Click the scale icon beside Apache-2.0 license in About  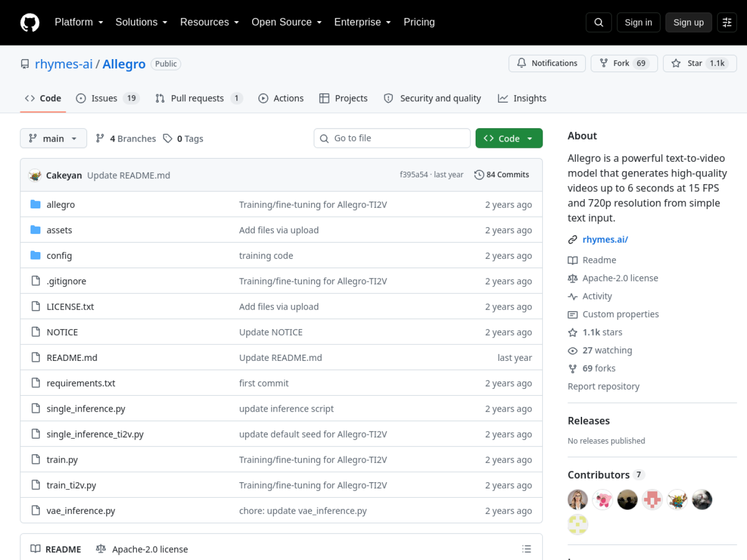coord(573,278)
